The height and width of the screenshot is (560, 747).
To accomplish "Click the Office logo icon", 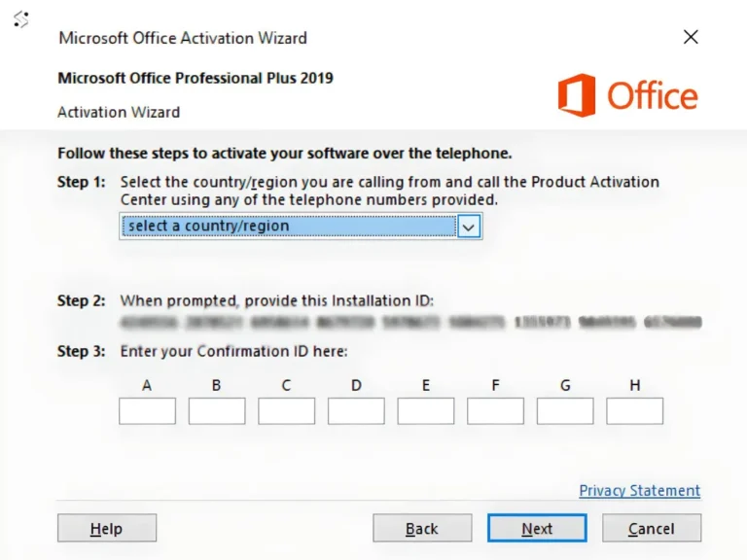I will [x=577, y=95].
